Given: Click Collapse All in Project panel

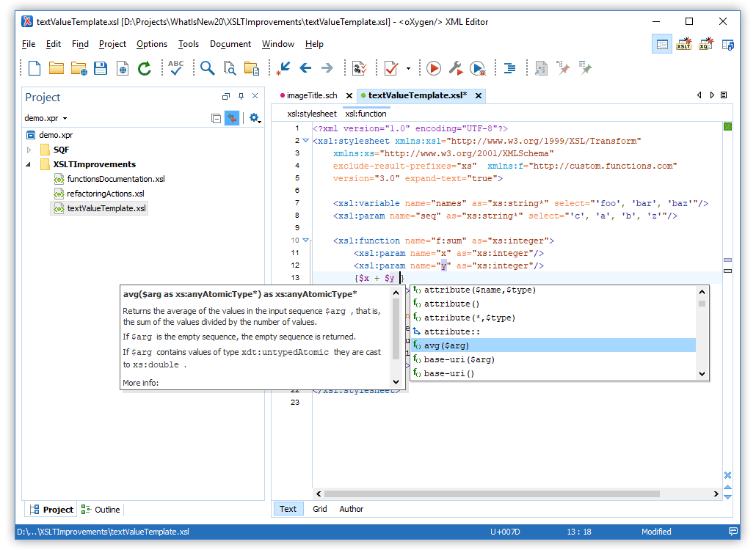Looking at the screenshot, I should [216, 119].
